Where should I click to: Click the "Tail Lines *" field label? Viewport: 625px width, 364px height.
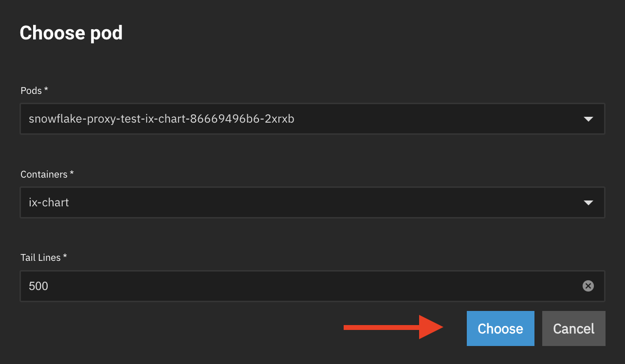click(43, 257)
